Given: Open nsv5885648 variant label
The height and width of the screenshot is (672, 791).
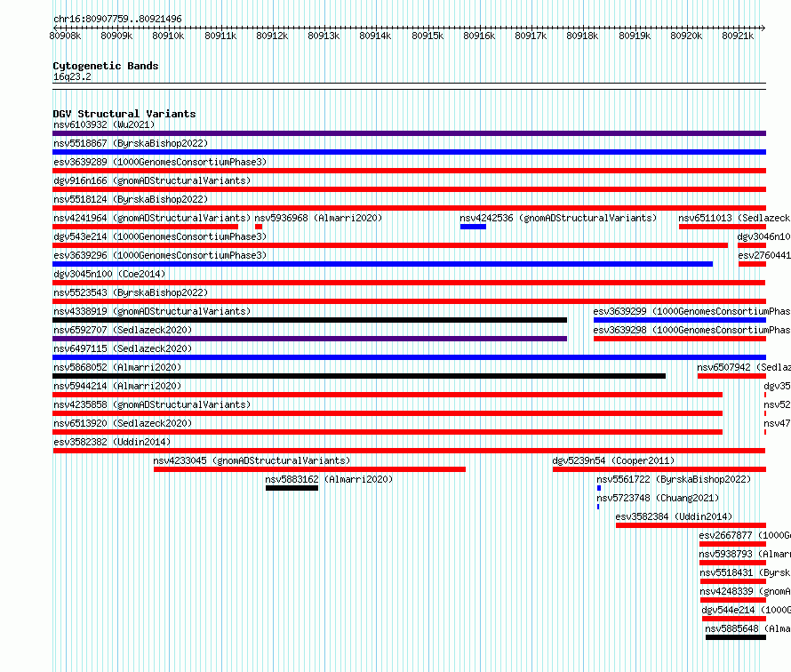Looking at the screenshot, I should 747,628.
